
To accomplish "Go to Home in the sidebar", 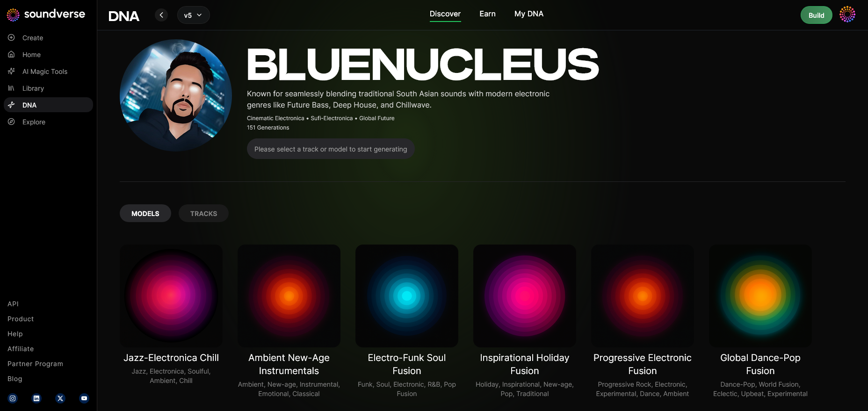I will click(31, 55).
